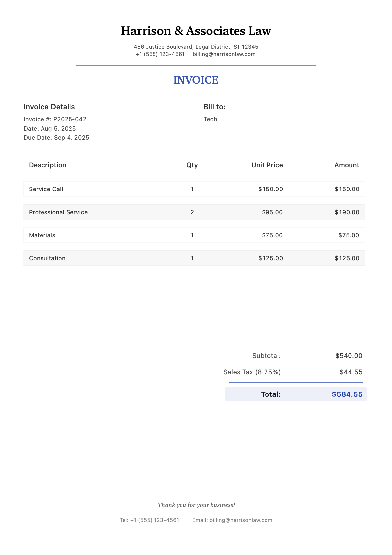Click the $125.00 unit price for Consultation
This screenshot has height=555, width=392.
270,258
